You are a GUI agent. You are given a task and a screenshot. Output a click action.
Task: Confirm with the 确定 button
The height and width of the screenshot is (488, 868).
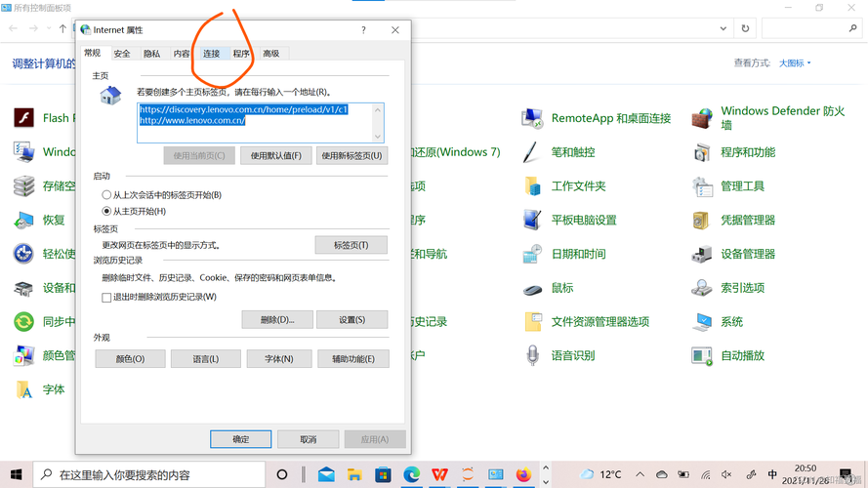(241, 439)
